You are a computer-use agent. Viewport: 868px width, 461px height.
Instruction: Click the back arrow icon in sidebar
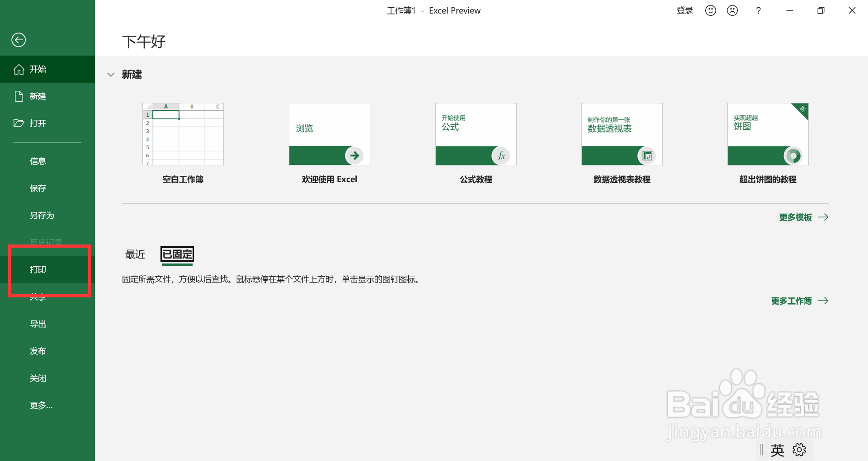(19, 40)
